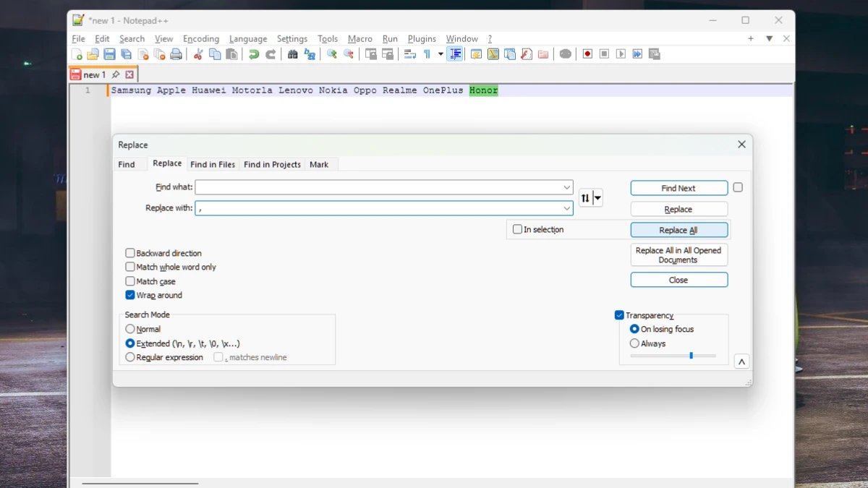Click the Find binoculars toolbar icon
Image resolution: width=868 pixels, height=488 pixels.
tap(292, 54)
